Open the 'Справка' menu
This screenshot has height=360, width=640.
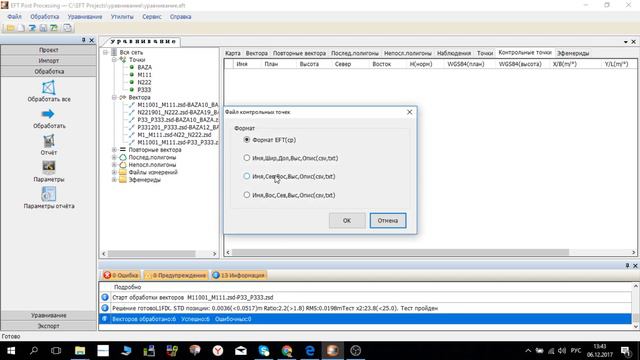point(180,17)
